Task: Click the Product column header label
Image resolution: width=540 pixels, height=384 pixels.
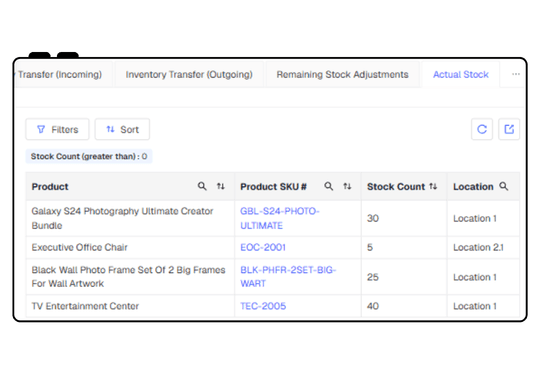Action: coord(50,187)
